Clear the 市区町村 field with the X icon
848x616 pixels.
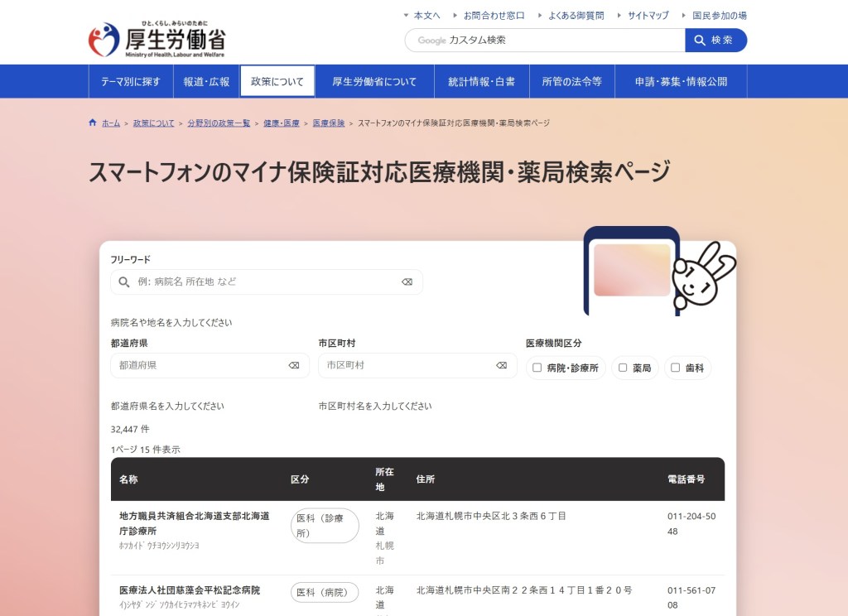tap(501, 365)
